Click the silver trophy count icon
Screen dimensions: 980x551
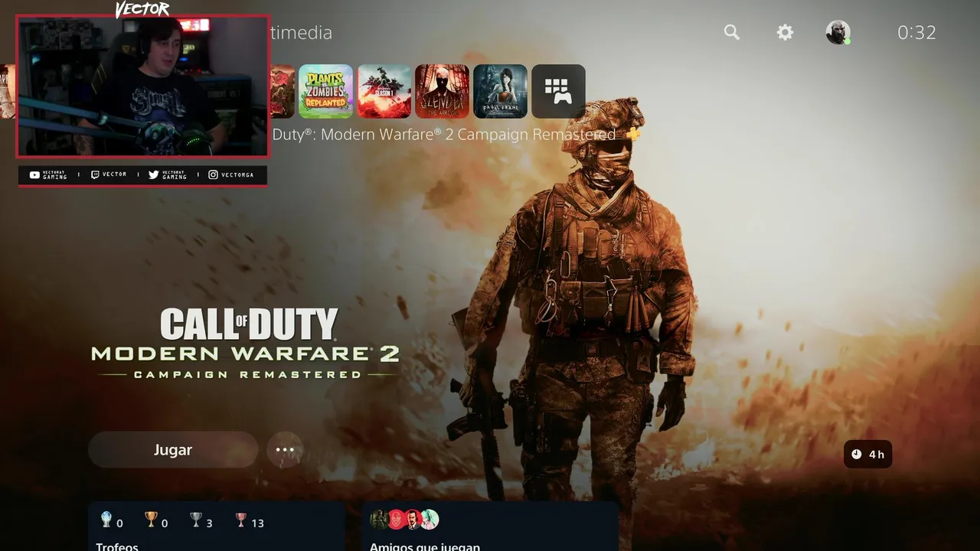coord(196,520)
